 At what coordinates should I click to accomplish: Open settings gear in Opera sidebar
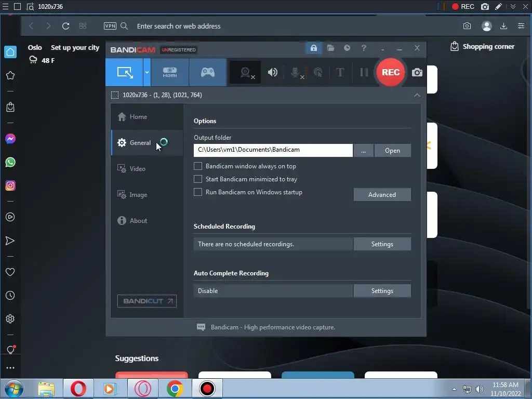tap(10, 318)
